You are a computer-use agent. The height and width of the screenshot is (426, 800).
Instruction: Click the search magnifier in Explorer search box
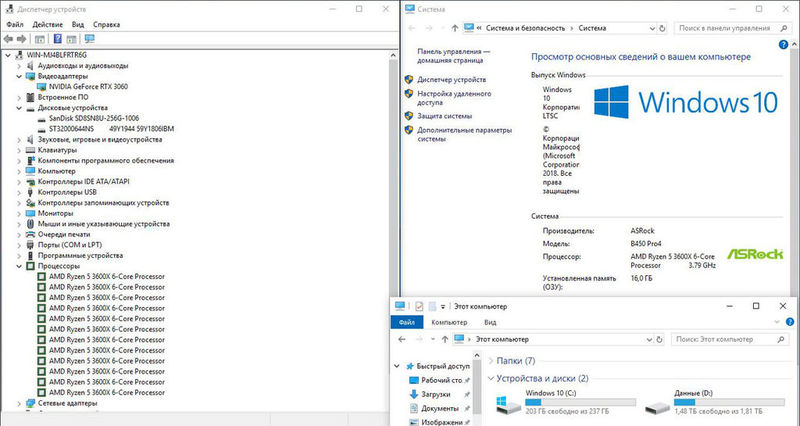pos(781,339)
